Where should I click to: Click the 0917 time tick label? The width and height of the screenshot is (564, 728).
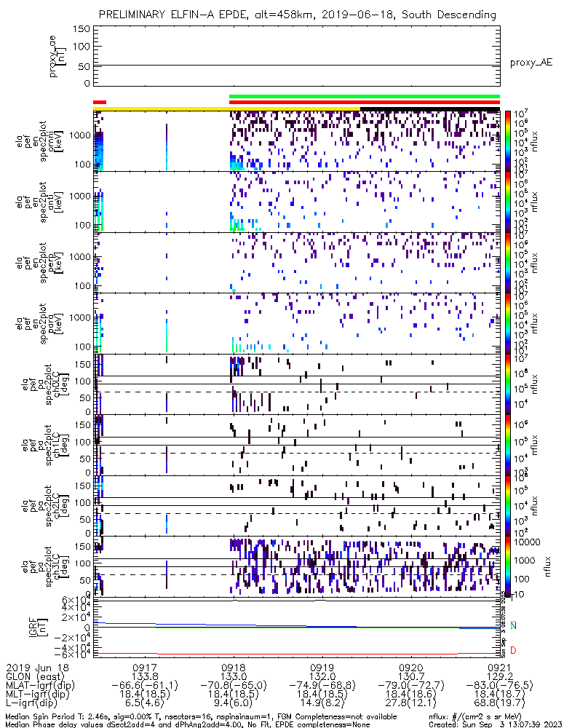(145, 668)
